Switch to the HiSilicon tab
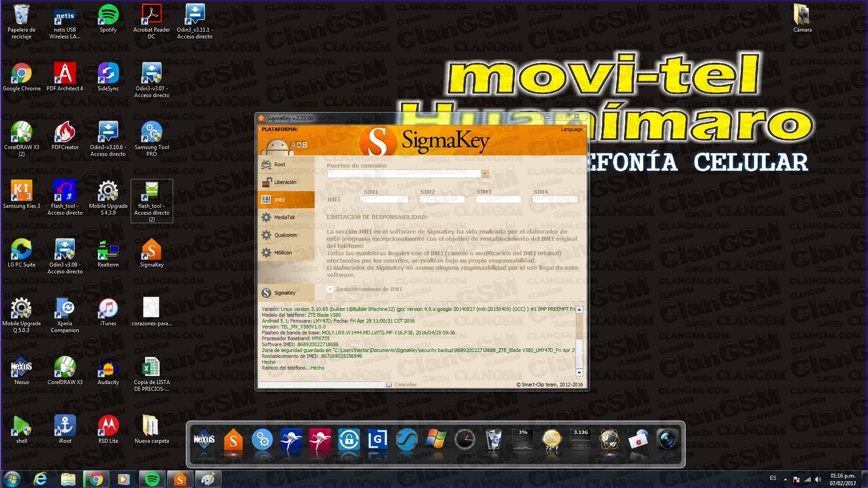Viewport: 868px width, 488px height. pos(286,253)
